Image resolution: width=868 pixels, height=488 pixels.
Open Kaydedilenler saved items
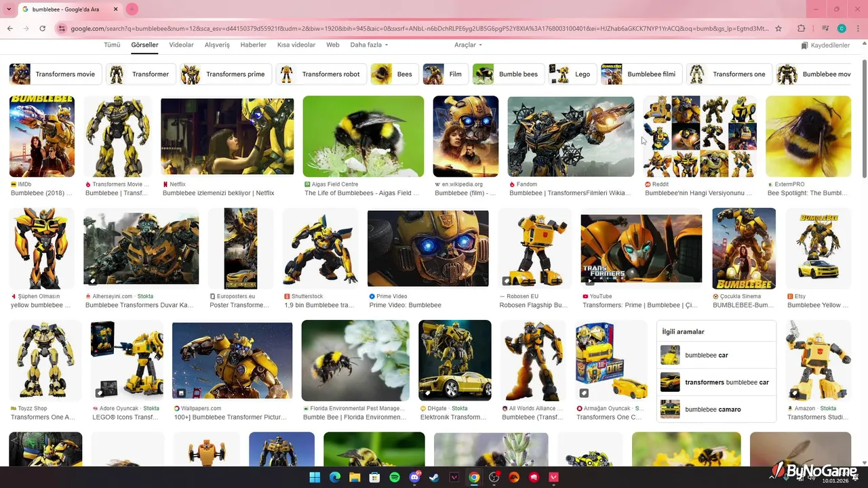[825, 45]
